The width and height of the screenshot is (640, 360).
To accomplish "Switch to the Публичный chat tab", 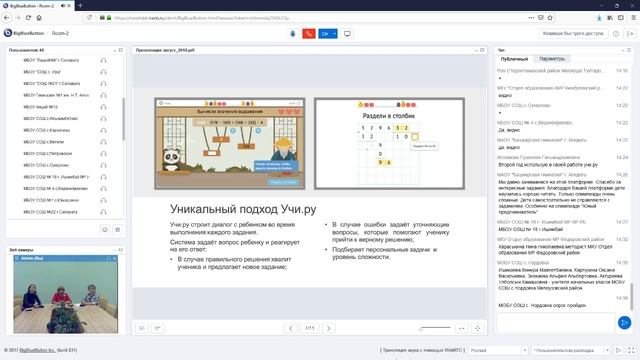I will (514, 59).
